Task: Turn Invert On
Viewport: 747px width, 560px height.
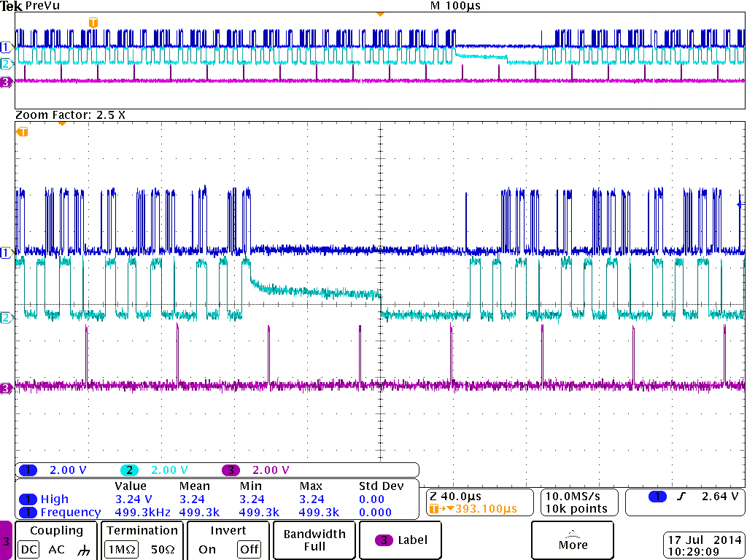Action: click(x=207, y=549)
